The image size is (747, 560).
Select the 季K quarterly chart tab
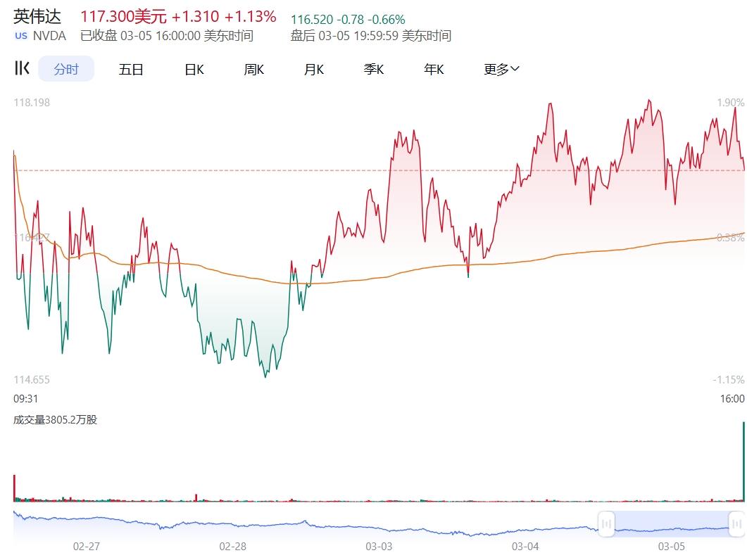(373, 69)
